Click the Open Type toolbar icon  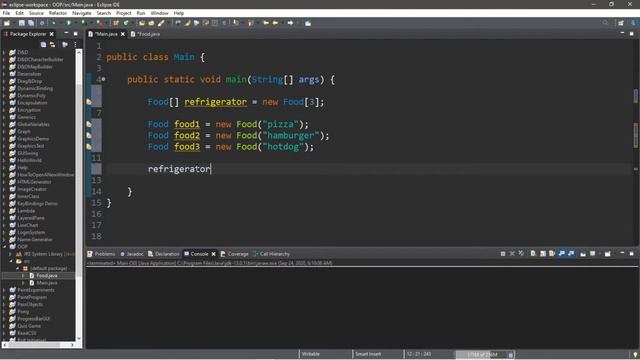click(x=142, y=23)
